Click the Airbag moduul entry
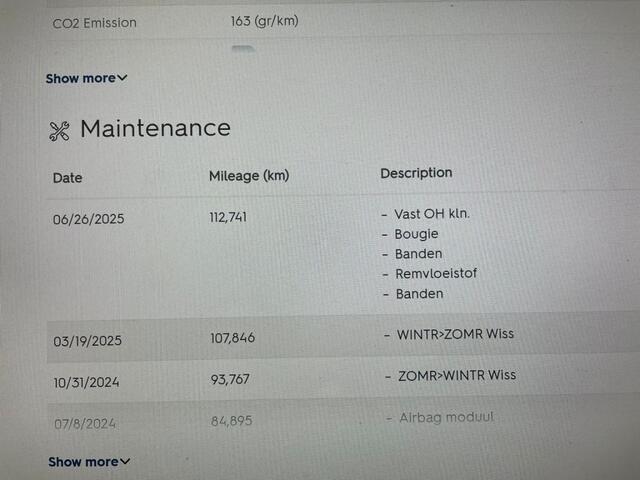Image resolution: width=640 pixels, height=480 pixels. (446, 417)
